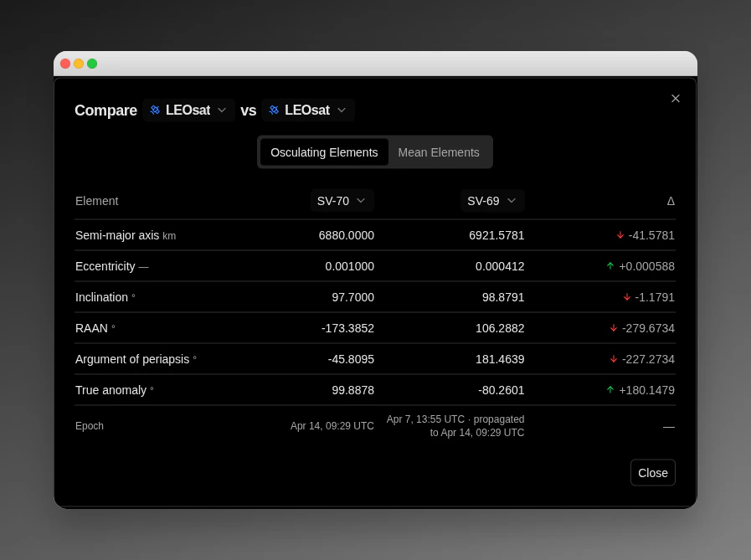Click the periapsis value -45.8095
The width and height of the screenshot is (751, 560).
[351, 359]
